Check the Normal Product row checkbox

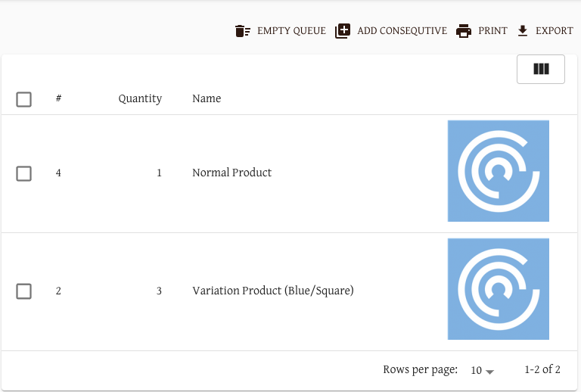23,173
